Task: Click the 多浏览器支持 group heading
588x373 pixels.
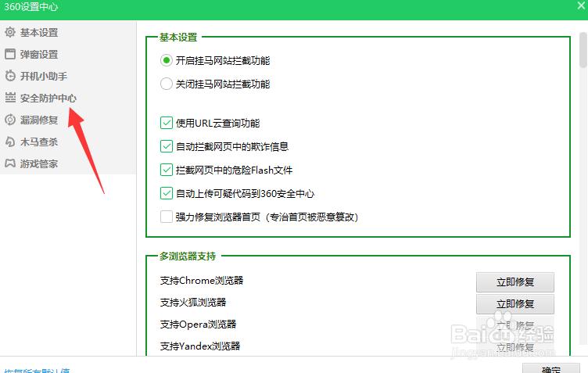Action: tap(188, 256)
